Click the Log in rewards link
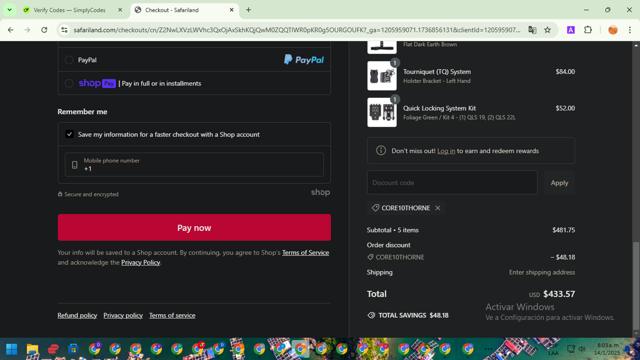 pyautogui.click(x=446, y=151)
